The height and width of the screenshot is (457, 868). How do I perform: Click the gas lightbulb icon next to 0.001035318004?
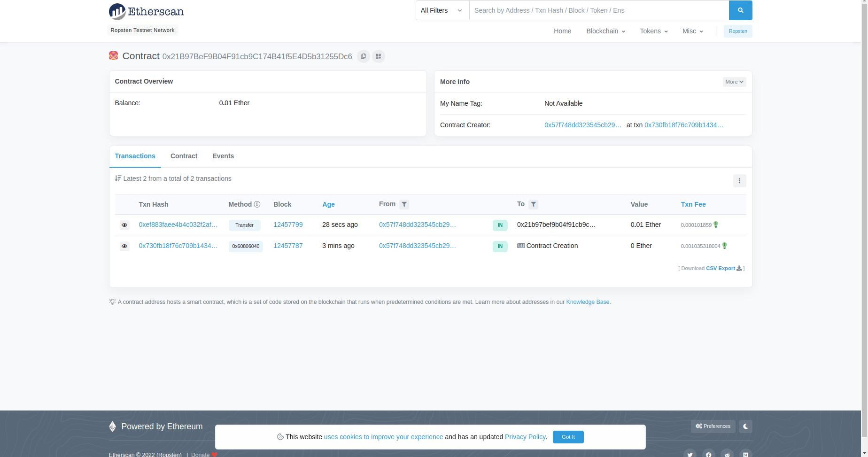point(724,246)
